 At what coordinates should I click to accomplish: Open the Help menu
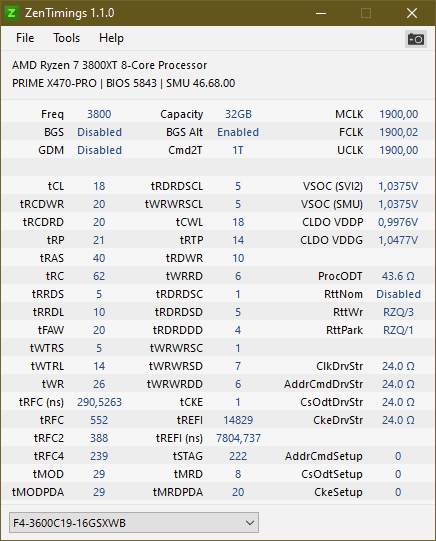(111, 38)
